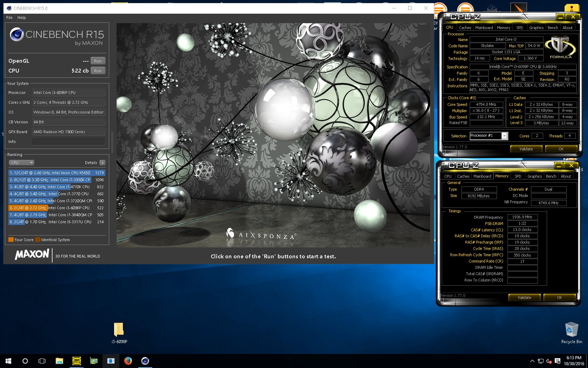The image size is (588, 368).
Task: Select the yellow drive desktop icon at top right
Action: 572,9
